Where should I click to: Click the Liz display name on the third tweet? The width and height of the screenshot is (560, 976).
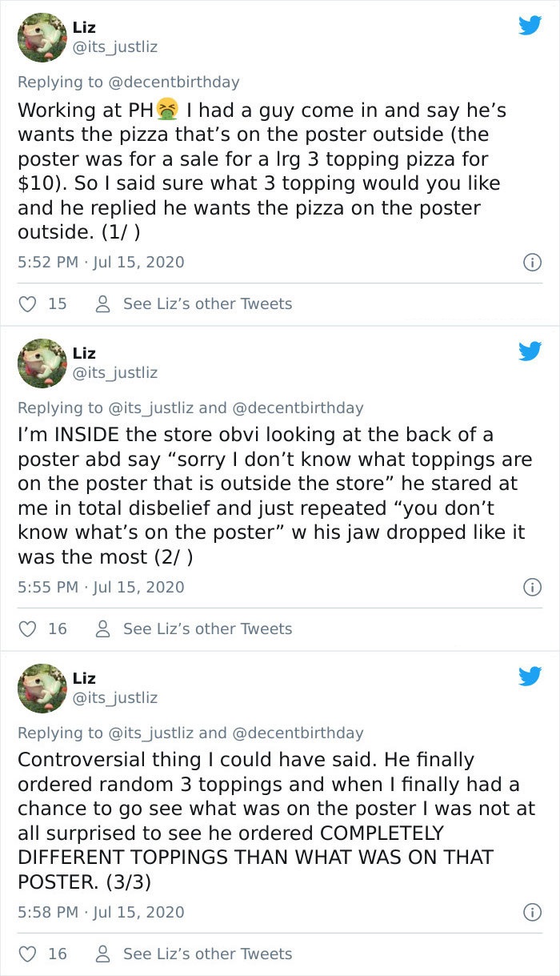[x=84, y=678]
